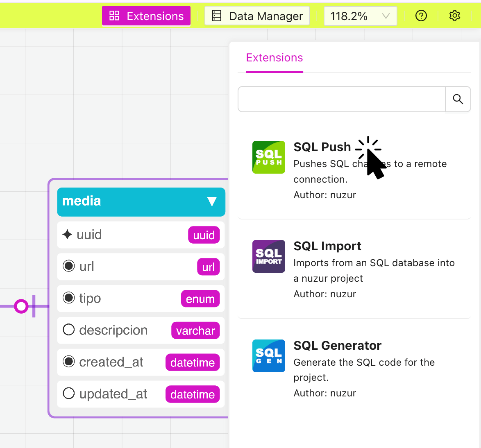481x448 pixels.
Task: Click the relationship connector circle on line
Action: click(x=21, y=306)
